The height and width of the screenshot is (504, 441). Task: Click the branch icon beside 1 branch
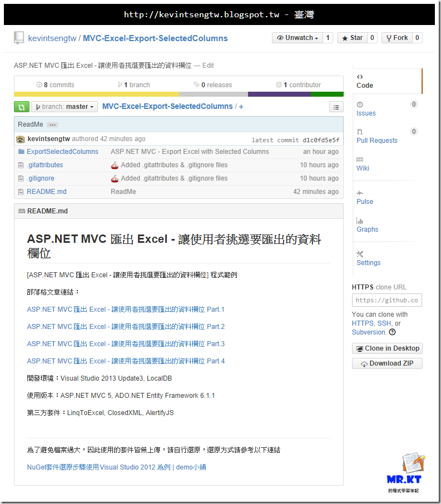[x=120, y=84]
